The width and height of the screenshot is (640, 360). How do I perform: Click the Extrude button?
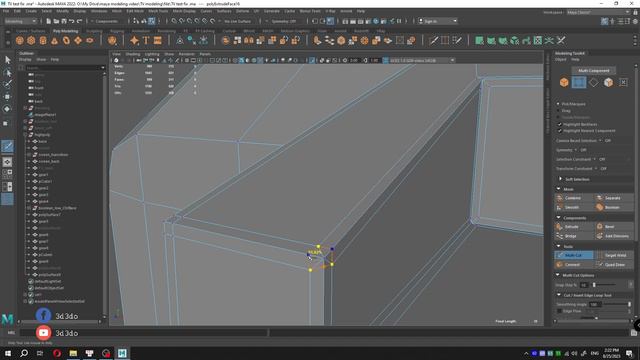click(x=574, y=227)
